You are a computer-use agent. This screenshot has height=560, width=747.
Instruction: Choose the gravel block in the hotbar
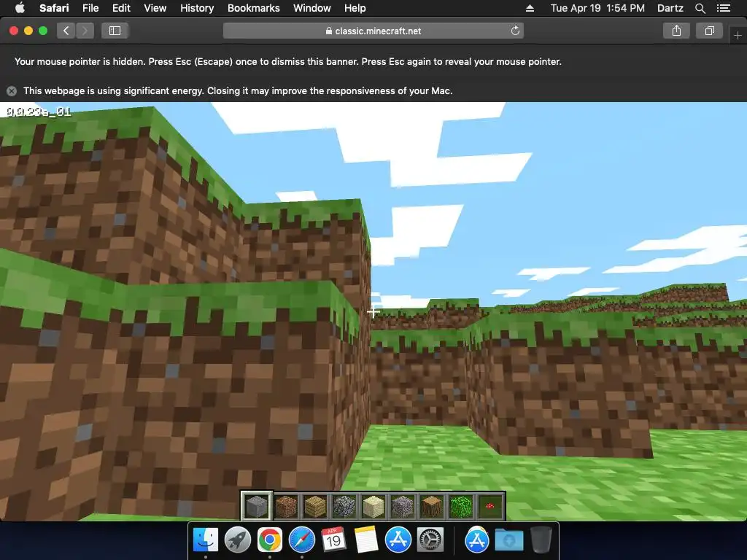pyautogui.click(x=403, y=506)
